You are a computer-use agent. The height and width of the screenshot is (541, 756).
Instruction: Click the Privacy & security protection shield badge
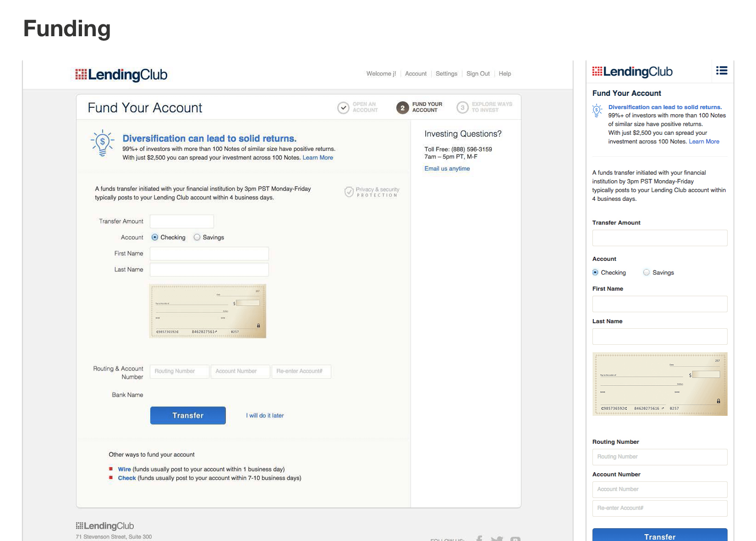point(372,192)
